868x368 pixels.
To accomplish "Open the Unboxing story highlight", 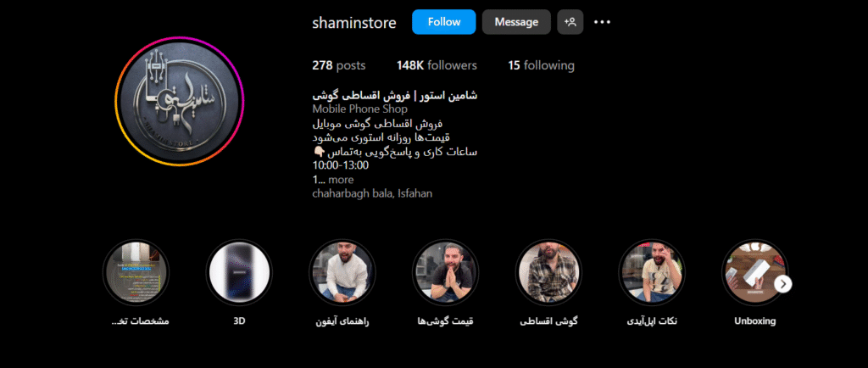I will coord(754,272).
